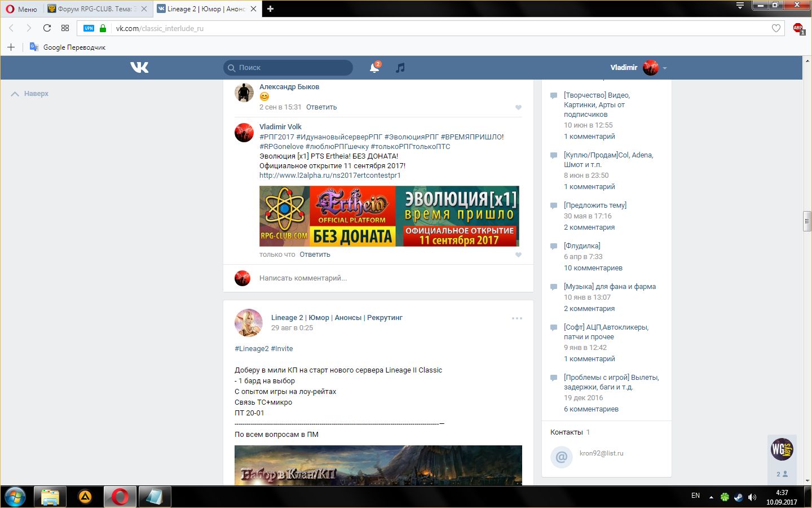Click Ответить under Александр Быков's comment

pos(321,107)
